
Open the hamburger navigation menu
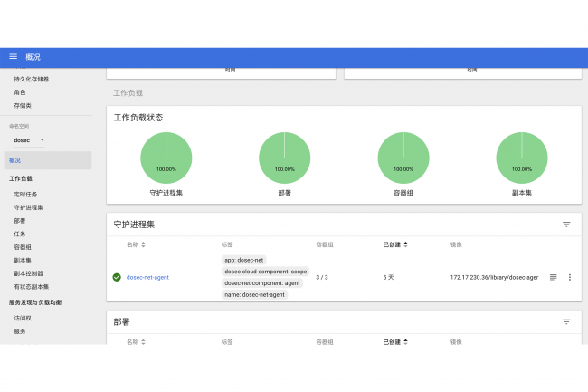point(13,57)
